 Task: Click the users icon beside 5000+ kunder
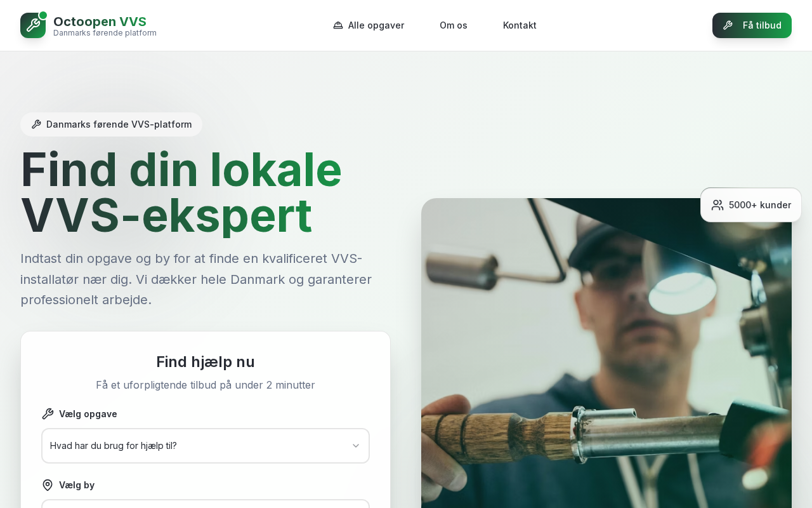pyautogui.click(x=717, y=205)
